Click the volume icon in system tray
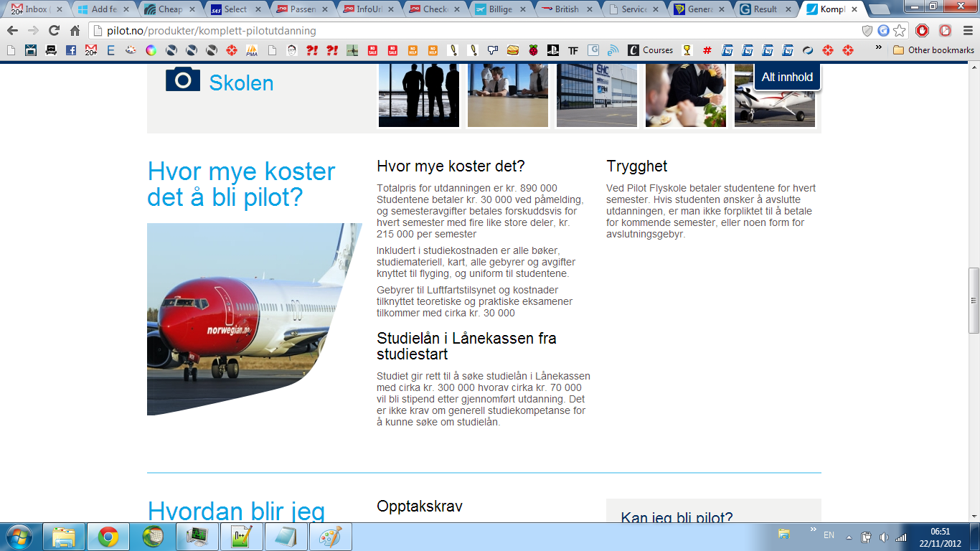 coord(883,537)
